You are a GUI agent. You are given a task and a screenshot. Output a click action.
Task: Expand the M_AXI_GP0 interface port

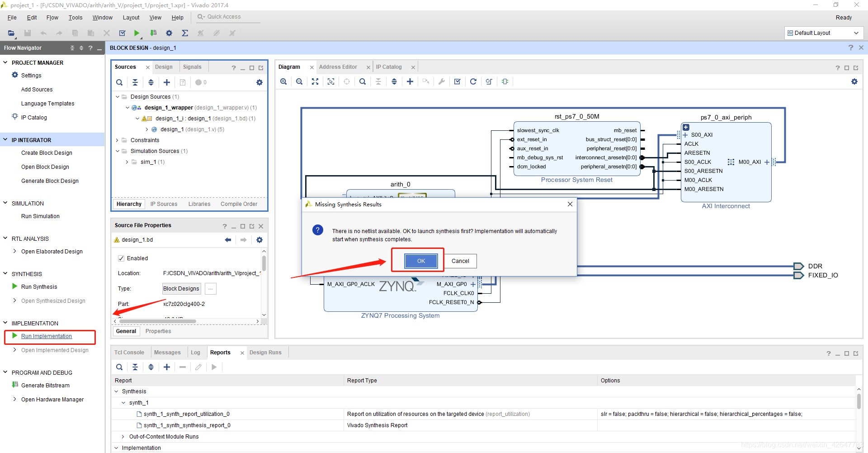pyautogui.click(x=473, y=284)
